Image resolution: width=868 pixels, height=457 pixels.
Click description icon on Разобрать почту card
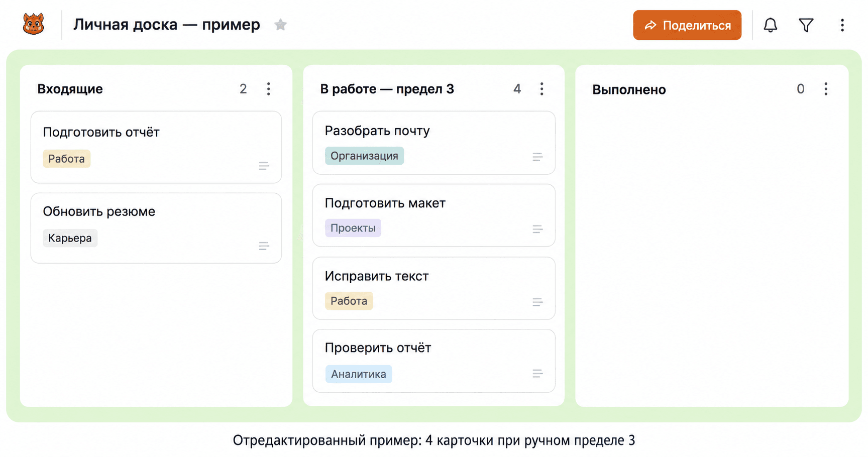point(537,157)
